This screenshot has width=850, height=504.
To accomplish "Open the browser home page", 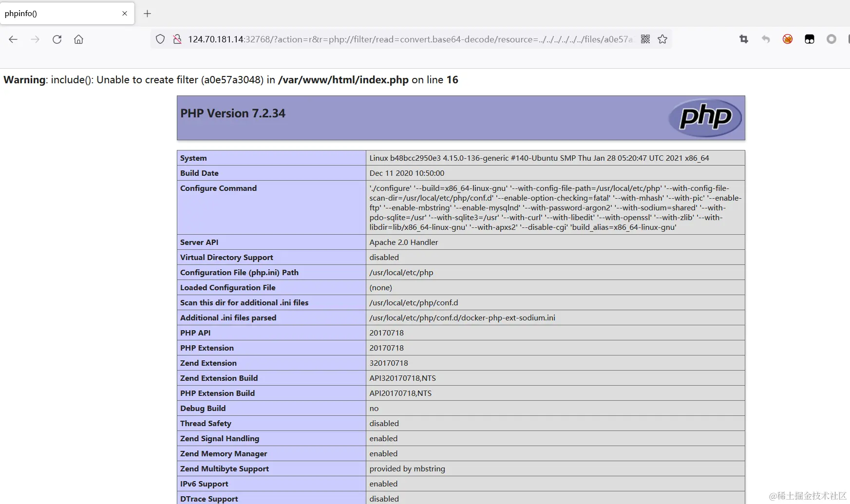I will [78, 39].
